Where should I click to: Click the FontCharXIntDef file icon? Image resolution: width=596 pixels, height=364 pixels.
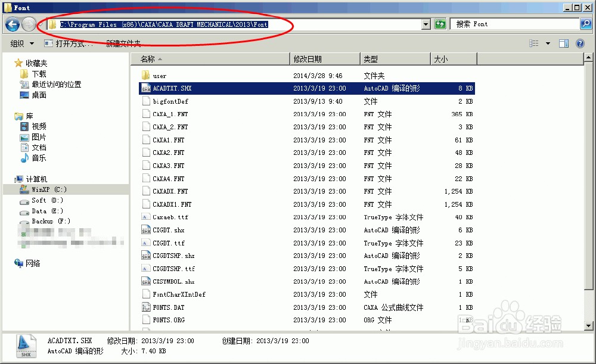(x=146, y=294)
